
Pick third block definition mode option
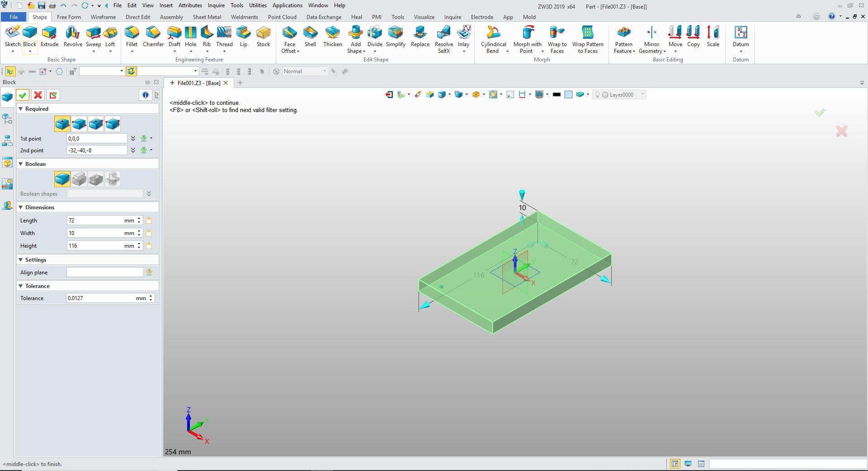pyautogui.click(x=96, y=124)
